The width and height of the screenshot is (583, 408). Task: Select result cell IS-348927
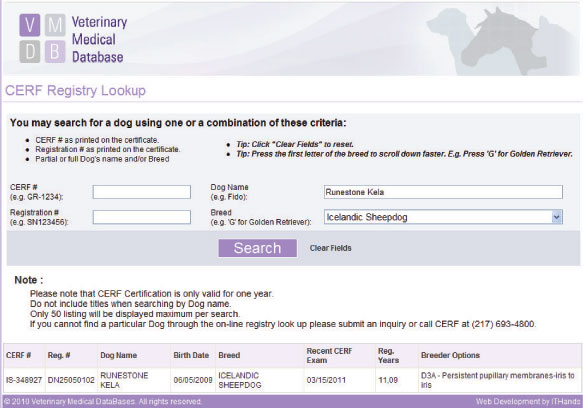(24, 380)
